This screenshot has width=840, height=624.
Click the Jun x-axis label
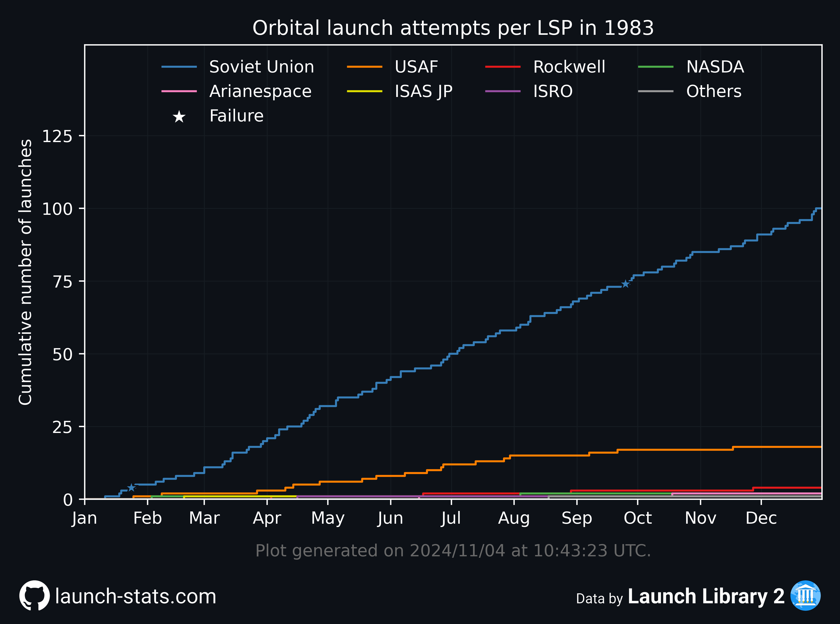[x=390, y=518]
